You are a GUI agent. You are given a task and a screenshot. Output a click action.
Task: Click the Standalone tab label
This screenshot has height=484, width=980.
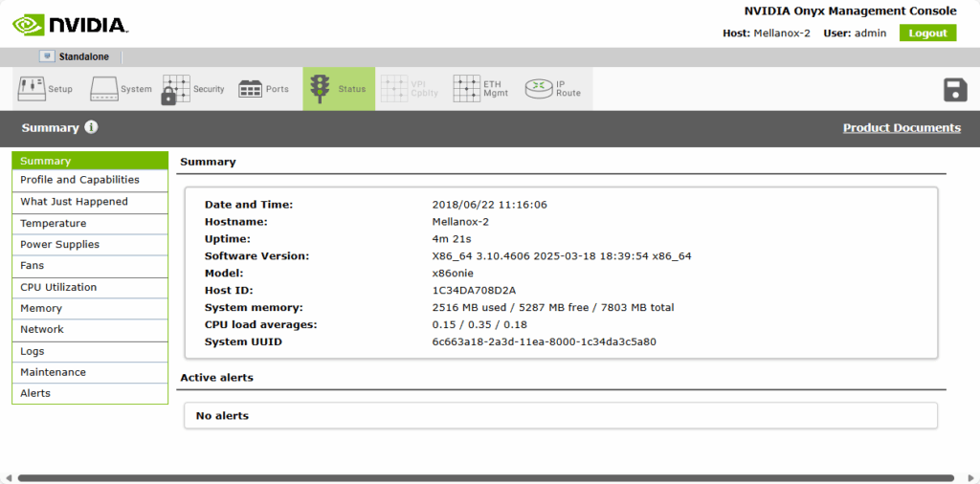point(84,56)
